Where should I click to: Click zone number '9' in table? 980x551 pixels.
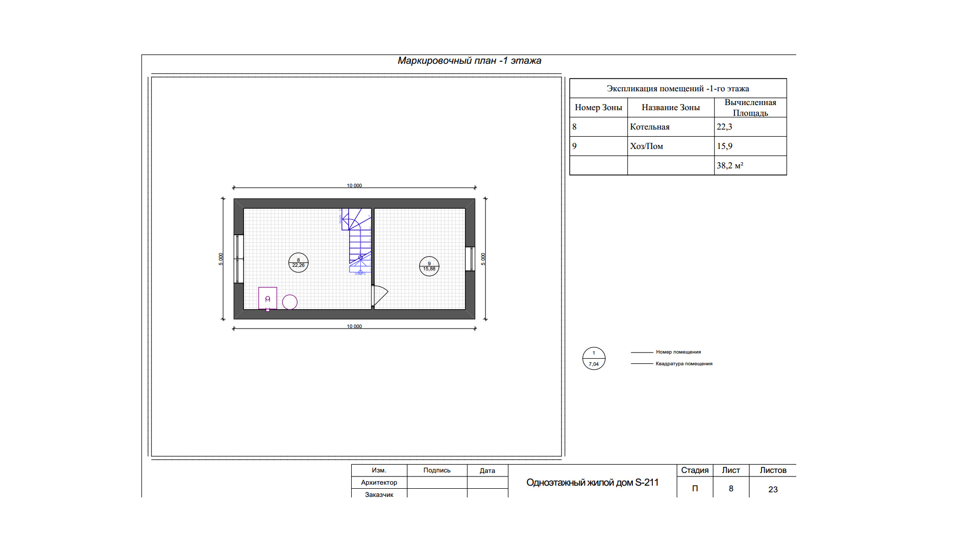(574, 146)
